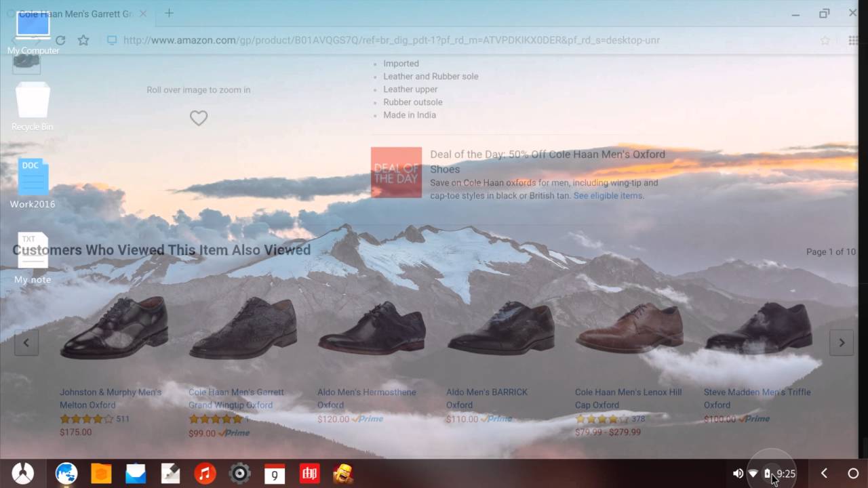The image size is (868, 488).
Task: Launch the Clash of Clans game icon
Action: 344,473
